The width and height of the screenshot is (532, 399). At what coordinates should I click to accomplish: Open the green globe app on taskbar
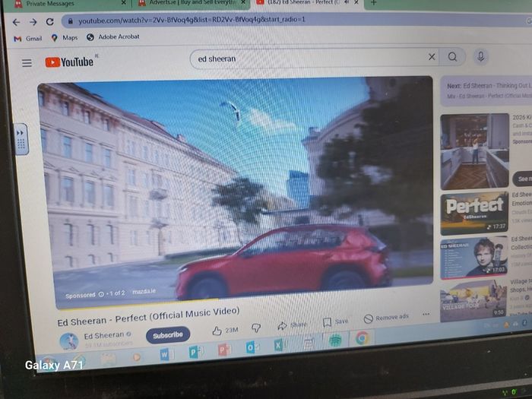336,340
